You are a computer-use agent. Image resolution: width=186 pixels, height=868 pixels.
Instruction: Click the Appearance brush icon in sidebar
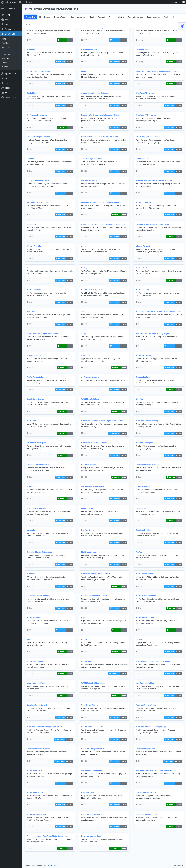coord(2,73)
